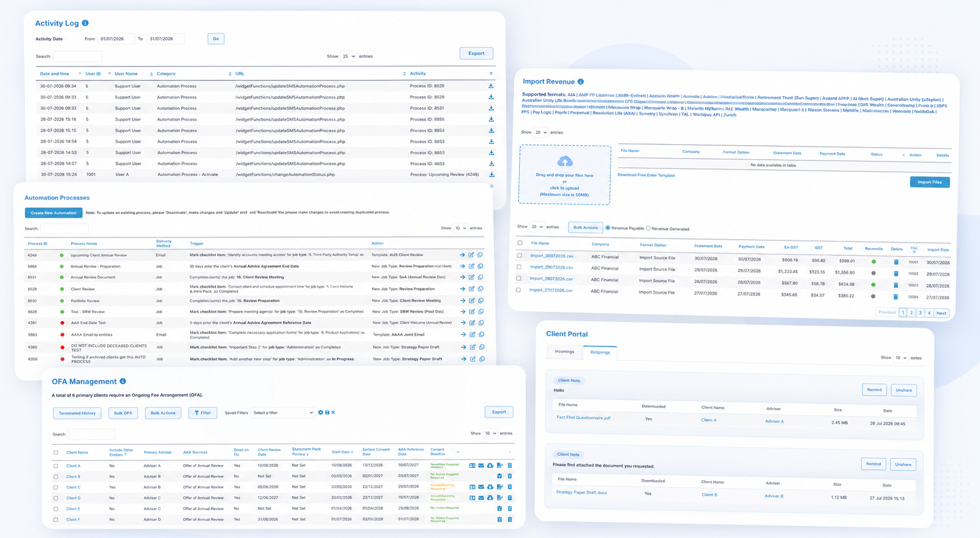This screenshot has width=980, height=538.
Task: Open Client Portal show entries dropdown
Action: coord(901,358)
